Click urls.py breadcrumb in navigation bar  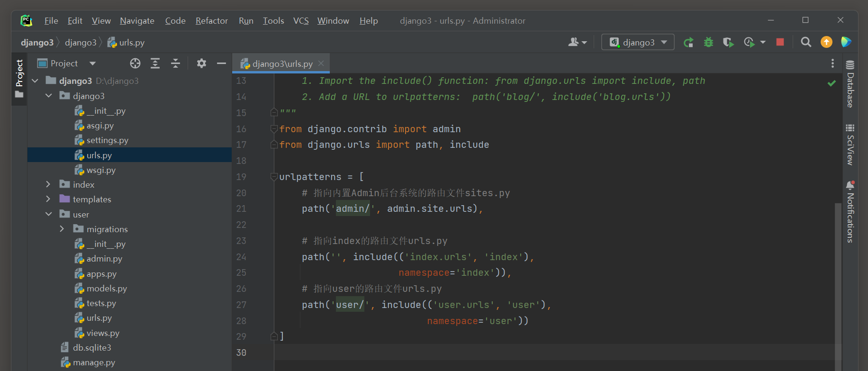(126, 43)
